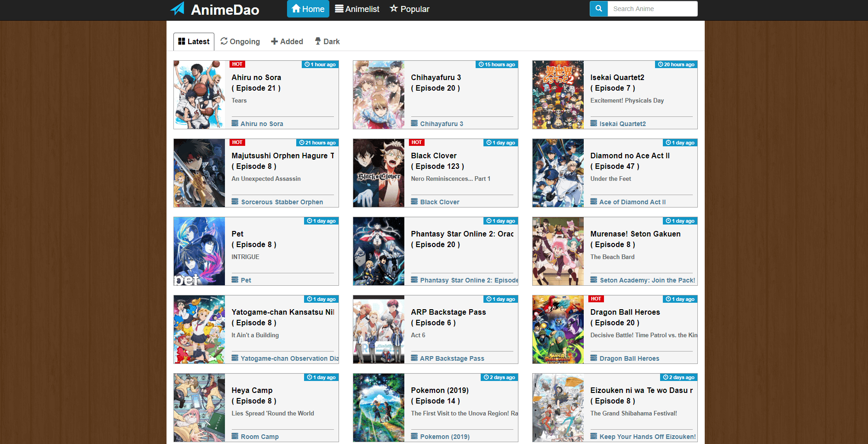Switch to the Added tab

point(287,41)
